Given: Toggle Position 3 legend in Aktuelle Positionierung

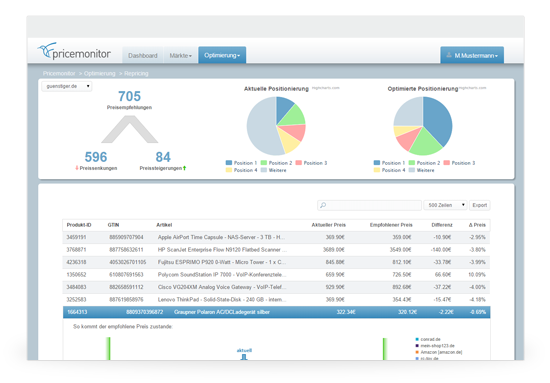Looking at the screenshot, I should pos(311,163).
